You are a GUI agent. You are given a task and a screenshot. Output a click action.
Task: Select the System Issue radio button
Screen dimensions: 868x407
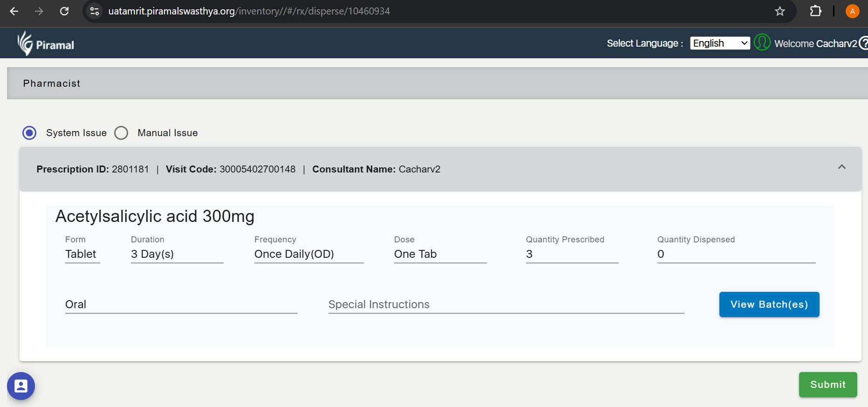[29, 133]
